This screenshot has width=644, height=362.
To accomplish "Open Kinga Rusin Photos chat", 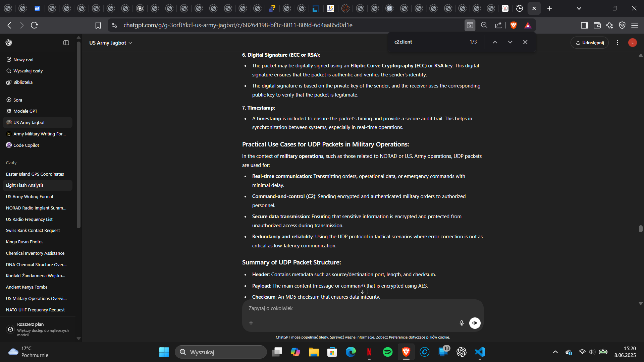I will (38, 242).
